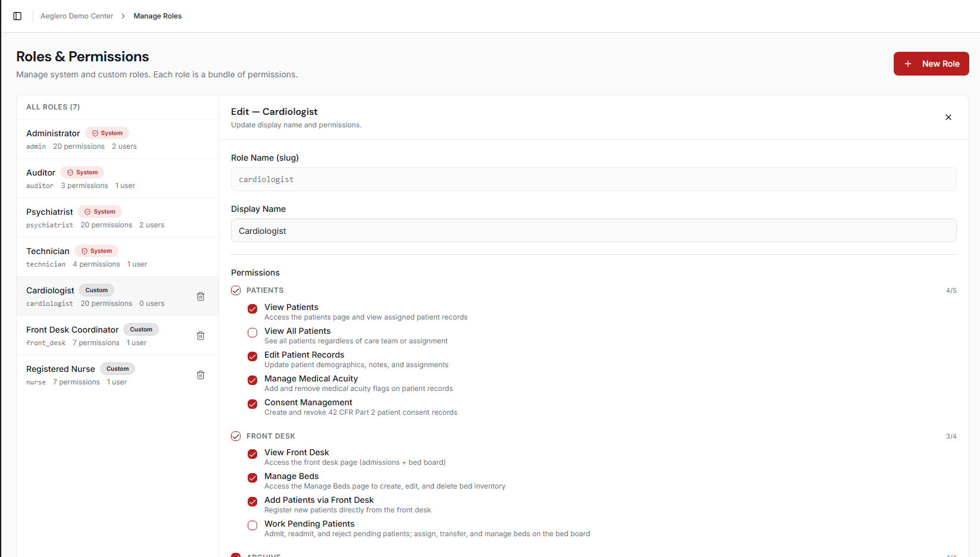Image resolution: width=980 pixels, height=557 pixels.
Task: Uncheck Manage Beds permission
Action: tap(252, 478)
